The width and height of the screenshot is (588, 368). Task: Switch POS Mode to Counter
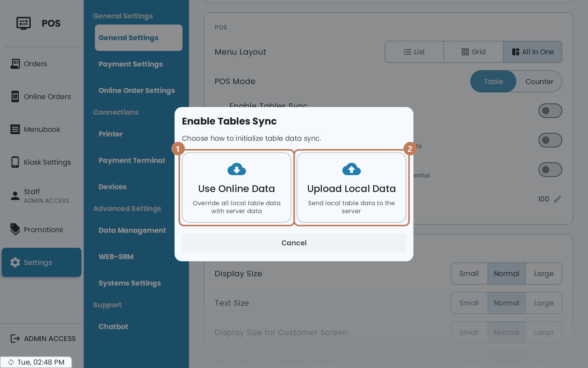[x=539, y=82]
